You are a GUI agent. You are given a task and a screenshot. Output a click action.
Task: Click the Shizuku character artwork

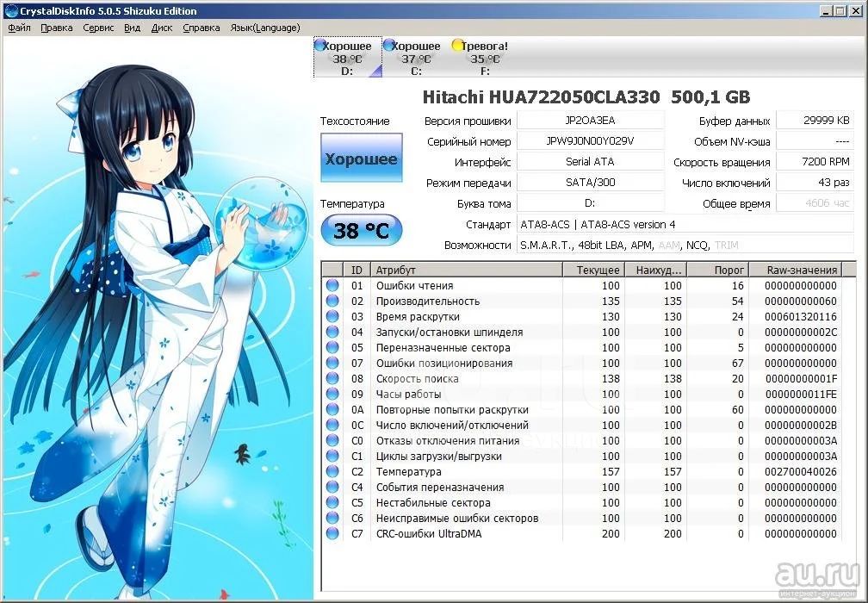[x=158, y=319]
